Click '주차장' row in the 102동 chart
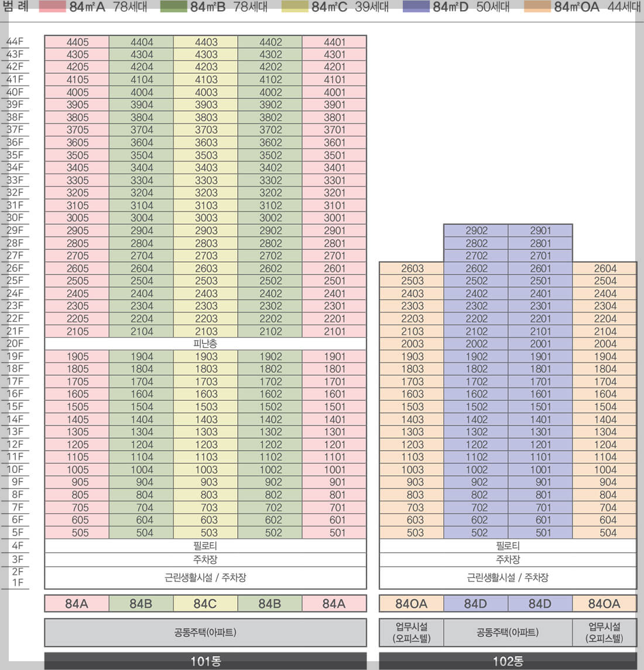 (x=508, y=559)
